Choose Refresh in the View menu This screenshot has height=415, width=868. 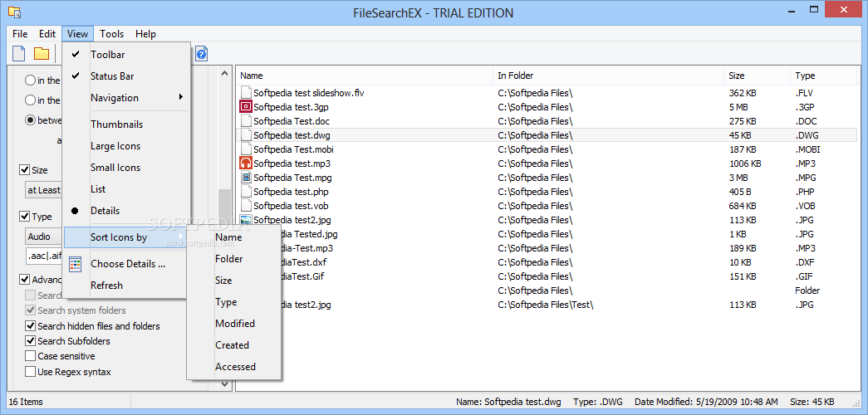[x=126, y=286]
